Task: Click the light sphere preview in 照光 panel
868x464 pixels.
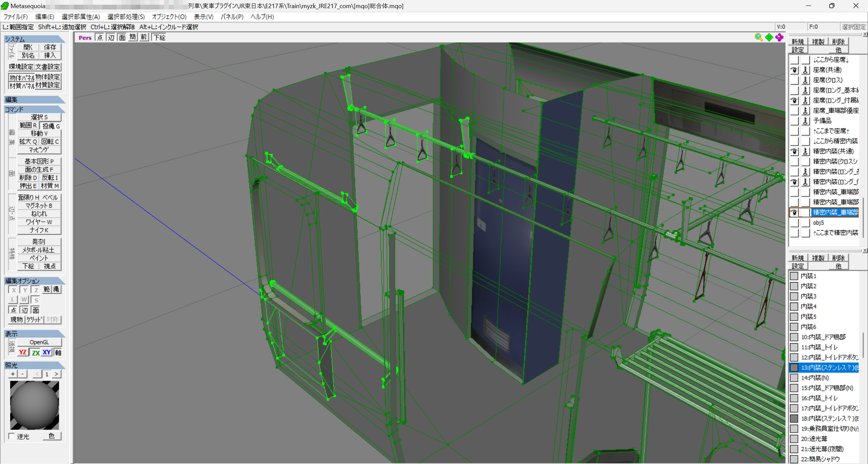Action: (34, 405)
